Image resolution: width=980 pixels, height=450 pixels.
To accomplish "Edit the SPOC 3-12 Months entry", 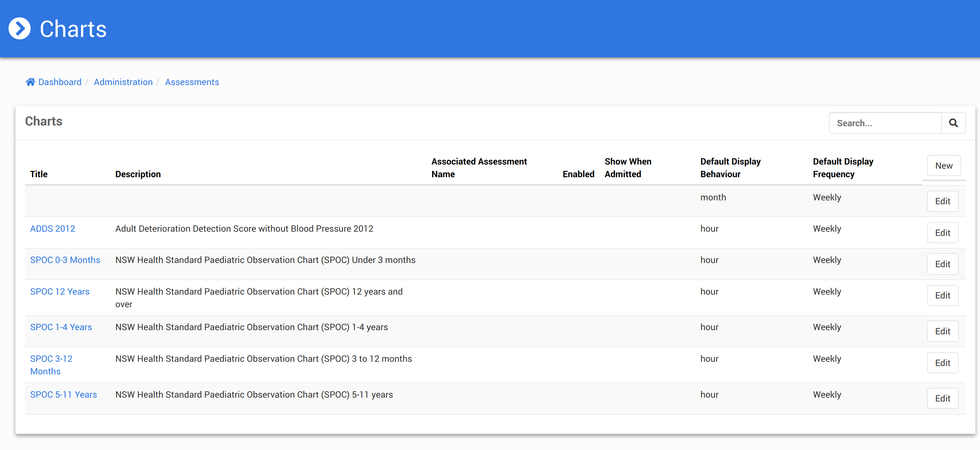I will click(942, 362).
